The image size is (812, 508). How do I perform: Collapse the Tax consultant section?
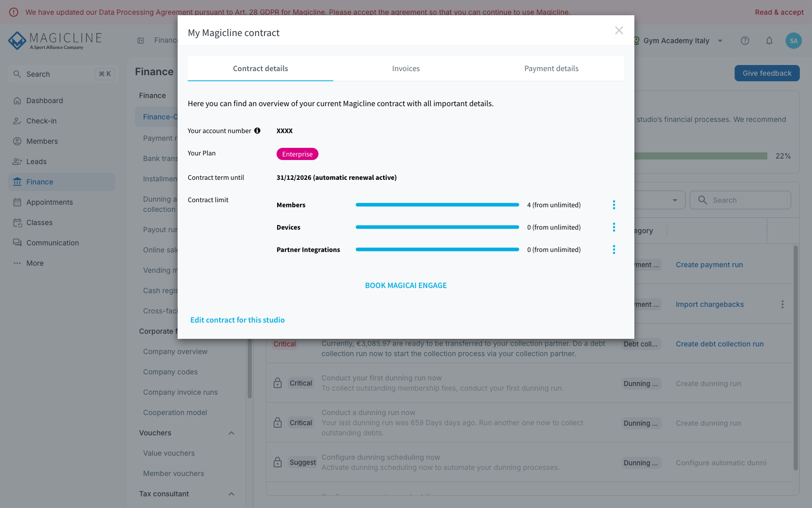[231, 494]
